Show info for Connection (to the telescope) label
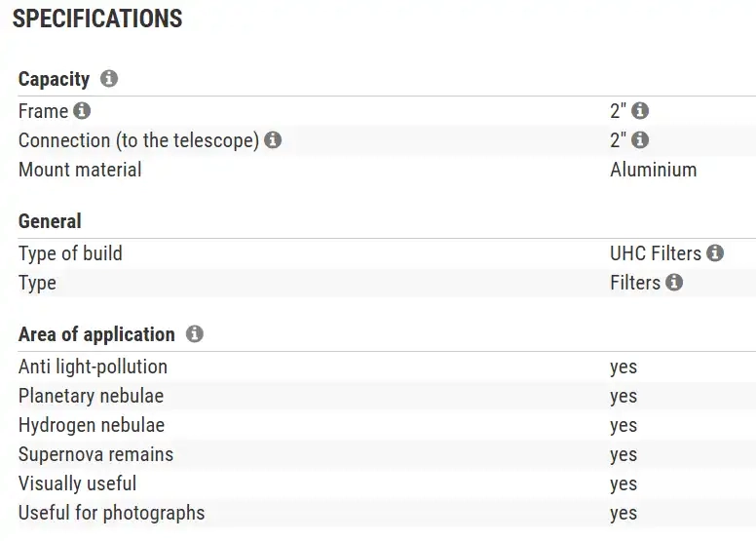756x541 pixels. 273,140
